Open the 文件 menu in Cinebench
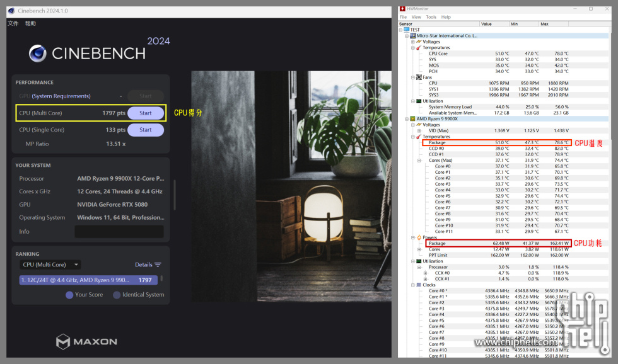Screen dimensions: 618x364 pos(13,23)
